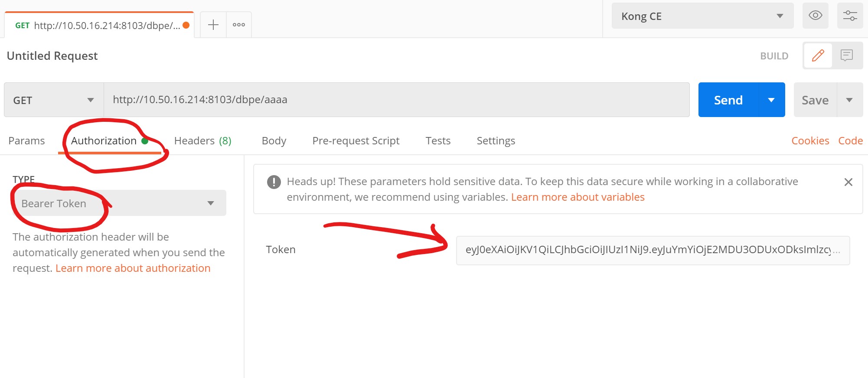
Task: Open a new request tab with plus icon
Action: (x=213, y=25)
